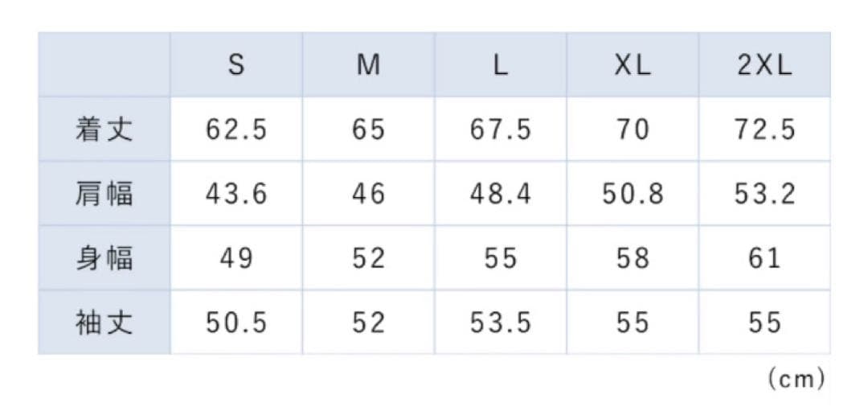This screenshot has height=407, width=868.
Task: Click the 62.5 cell for size S
Action: pos(235,129)
